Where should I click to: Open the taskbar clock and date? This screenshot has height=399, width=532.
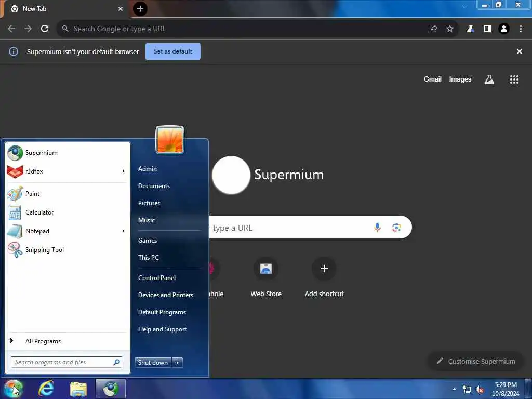(506, 389)
